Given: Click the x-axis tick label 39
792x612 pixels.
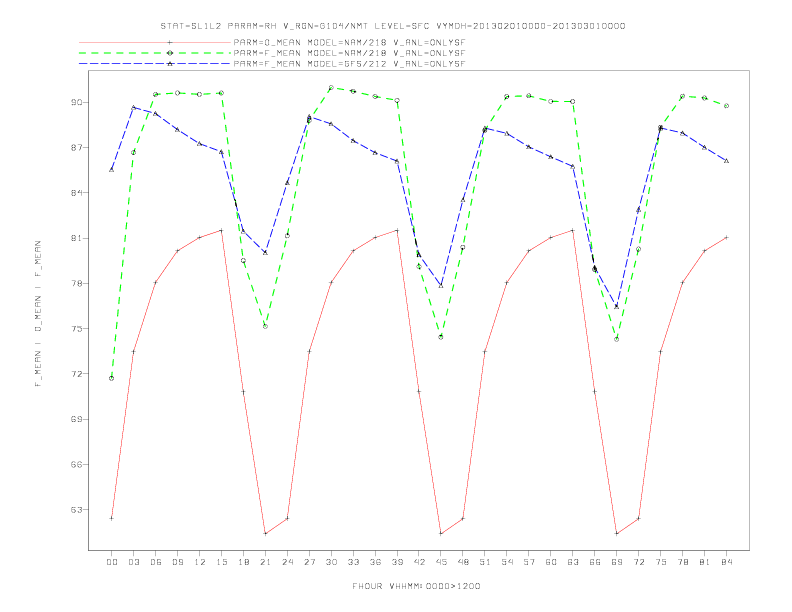Looking at the screenshot, I should click(397, 562).
